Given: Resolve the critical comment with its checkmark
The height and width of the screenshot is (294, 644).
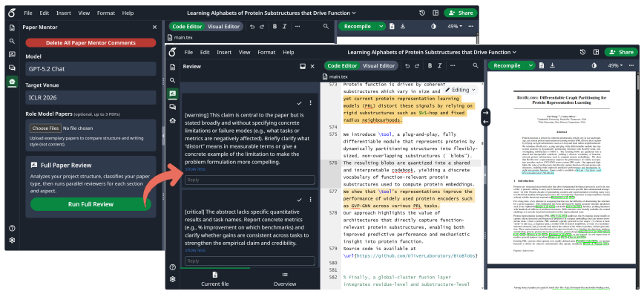Looking at the screenshot, I should click(x=300, y=200).
